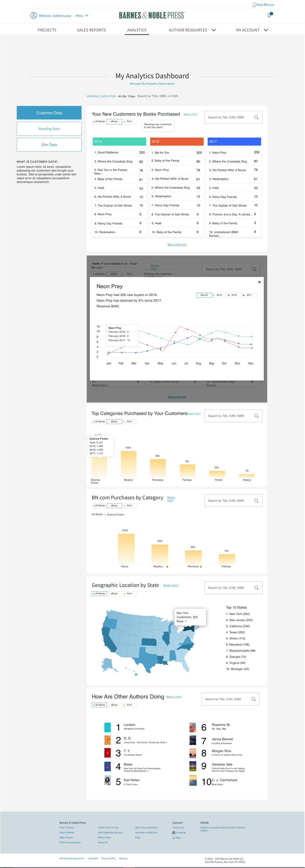Click the arrow icon next to Romance category

pos(201,567)
